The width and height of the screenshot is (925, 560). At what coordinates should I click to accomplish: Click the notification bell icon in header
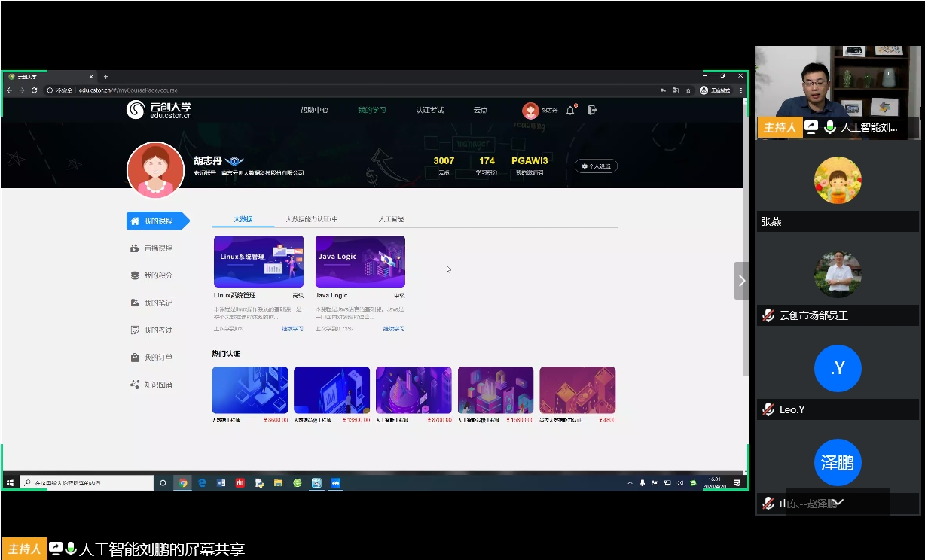570,110
